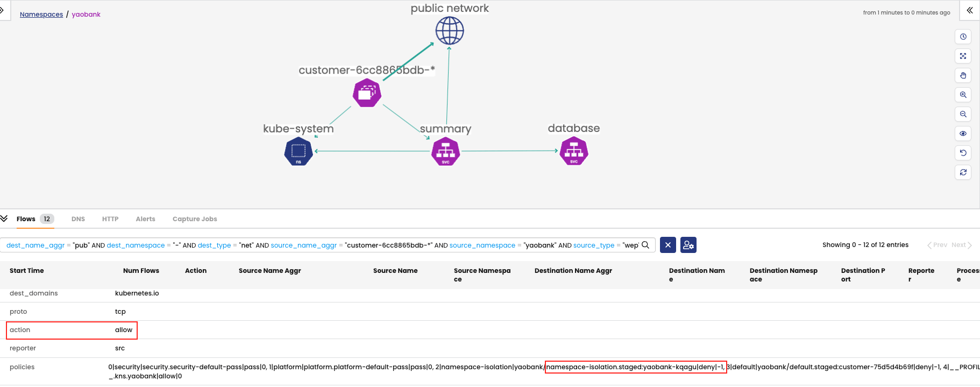
Task: Click the Source Name column header
Action: click(395, 271)
